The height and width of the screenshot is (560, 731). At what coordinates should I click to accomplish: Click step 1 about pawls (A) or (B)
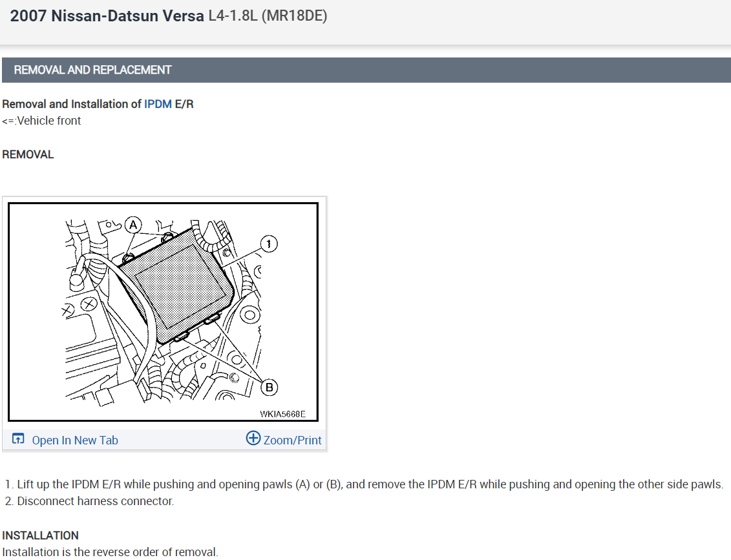pos(364,484)
